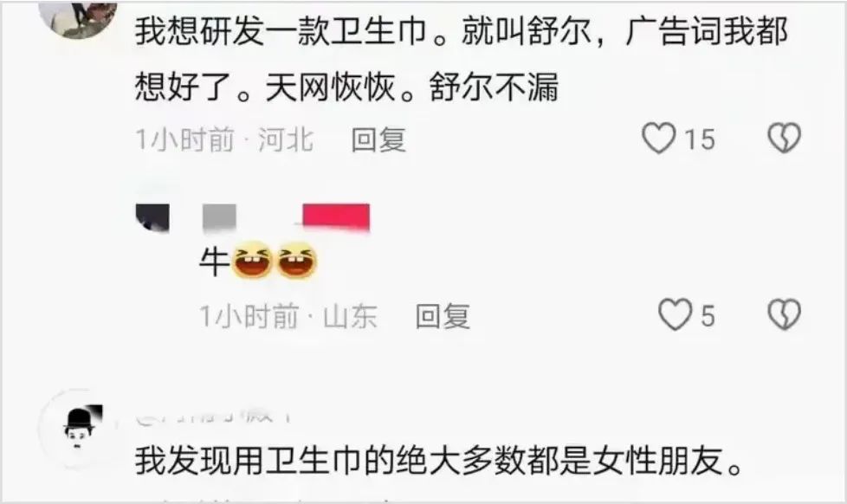Screen dimensions: 847x504
Task: Reply to the 山东 comment via 回复
Action: 443,316
